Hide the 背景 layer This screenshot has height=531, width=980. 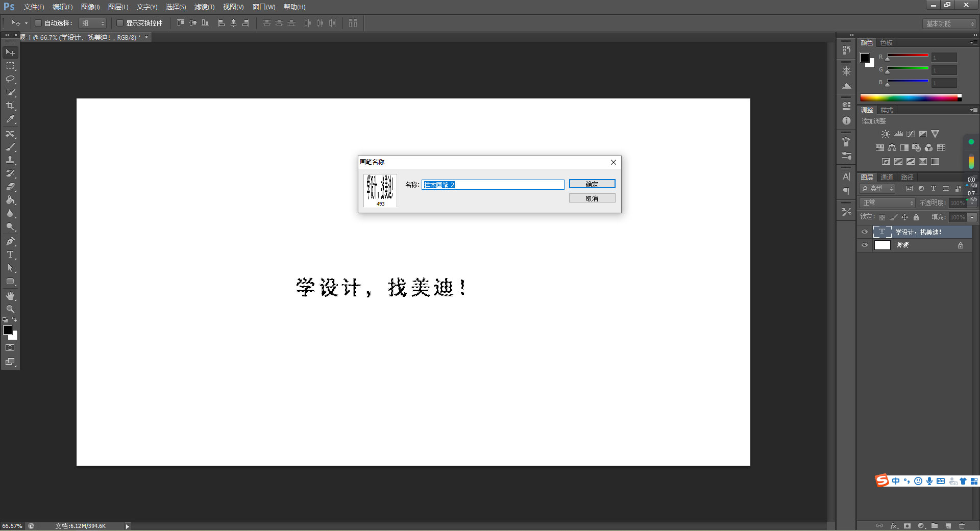865,245
